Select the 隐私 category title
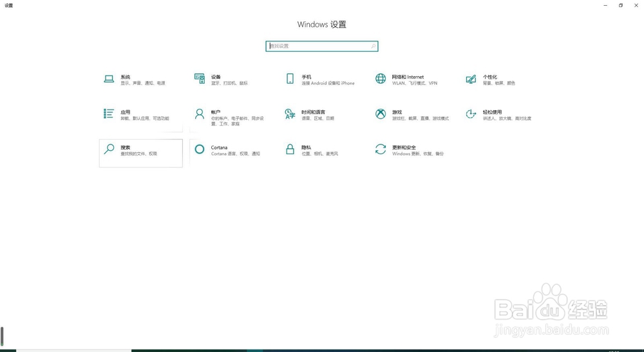Screen dimensions: 644x352 (x=307, y=147)
